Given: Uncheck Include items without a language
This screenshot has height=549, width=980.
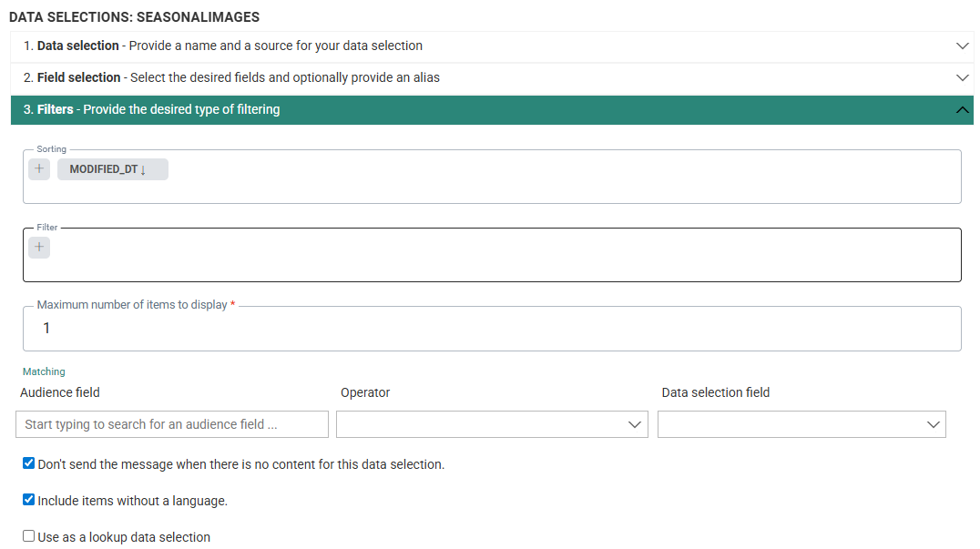Looking at the screenshot, I should pos(28,500).
